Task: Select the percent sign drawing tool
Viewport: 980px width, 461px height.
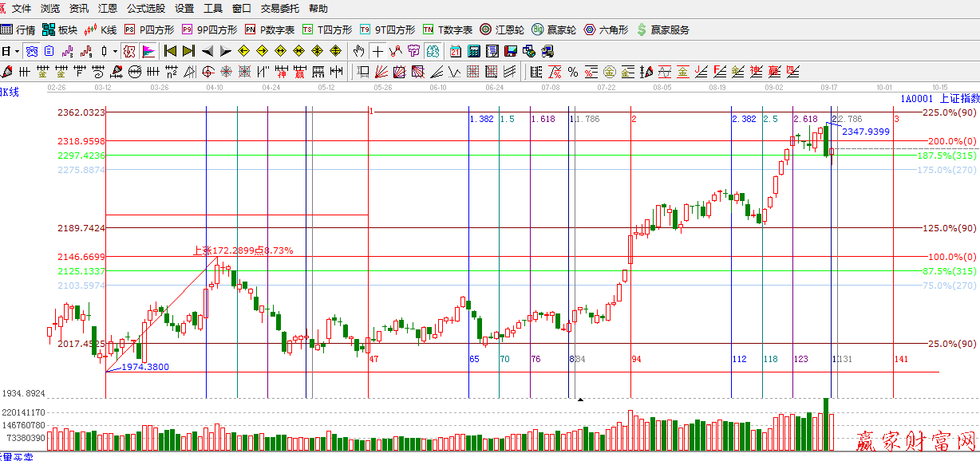Action: [572, 72]
